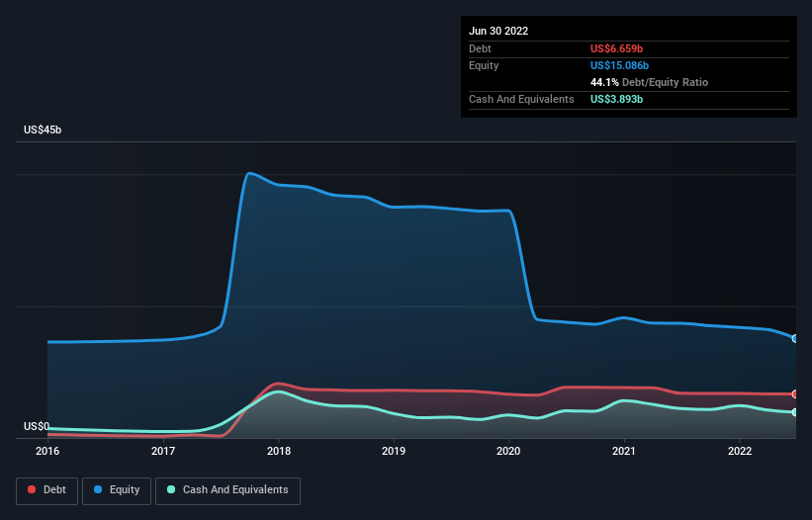Image resolution: width=812 pixels, height=520 pixels.
Task: Toggle the Equity legend button
Action: [x=117, y=490]
